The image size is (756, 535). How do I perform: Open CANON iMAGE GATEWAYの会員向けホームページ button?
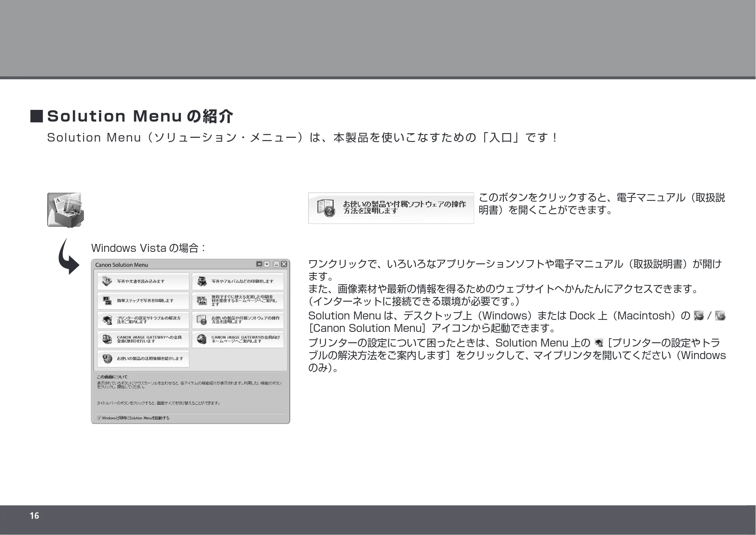tap(238, 339)
